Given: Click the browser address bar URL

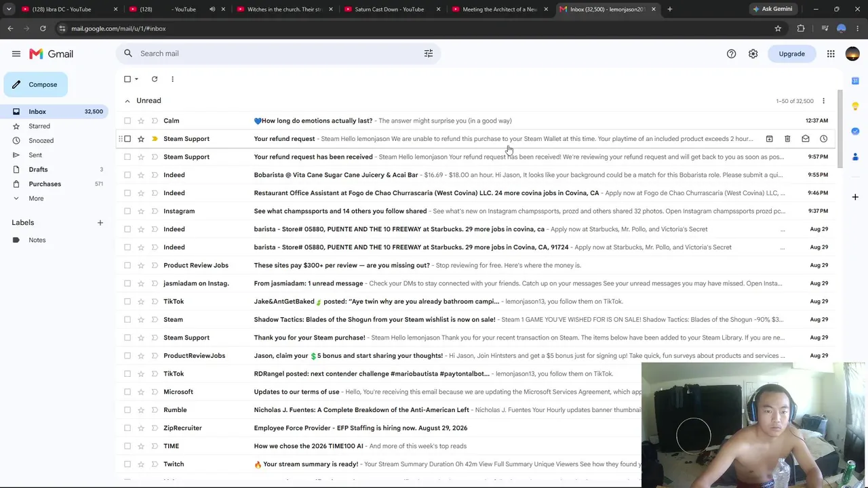Looking at the screenshot, I should point(118,28).
